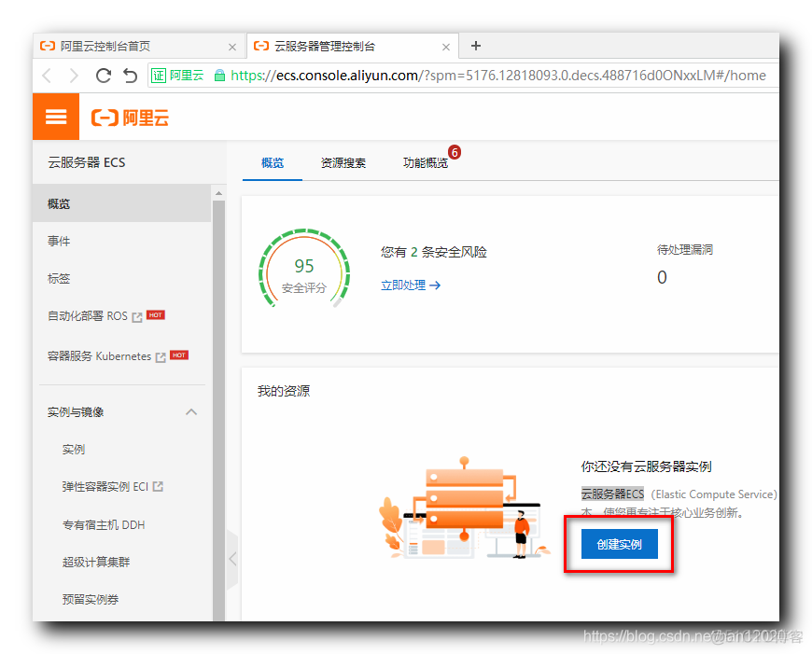The height and width of the screenshot is (654, 812).
Task: Click the highlighted 云服务器ECS text
Action: pos(612,494)
